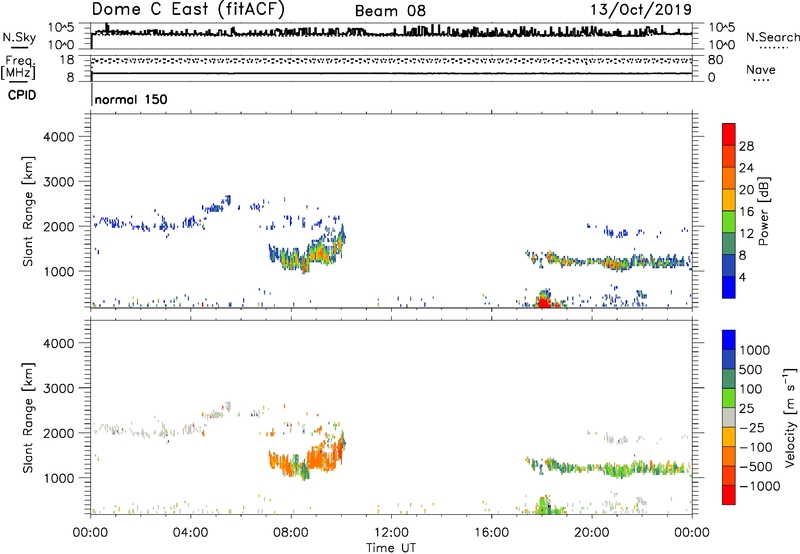Click the '20:00' time tick label
The image size is (800, 554).
pyautogui.click(x=591, y=533)
